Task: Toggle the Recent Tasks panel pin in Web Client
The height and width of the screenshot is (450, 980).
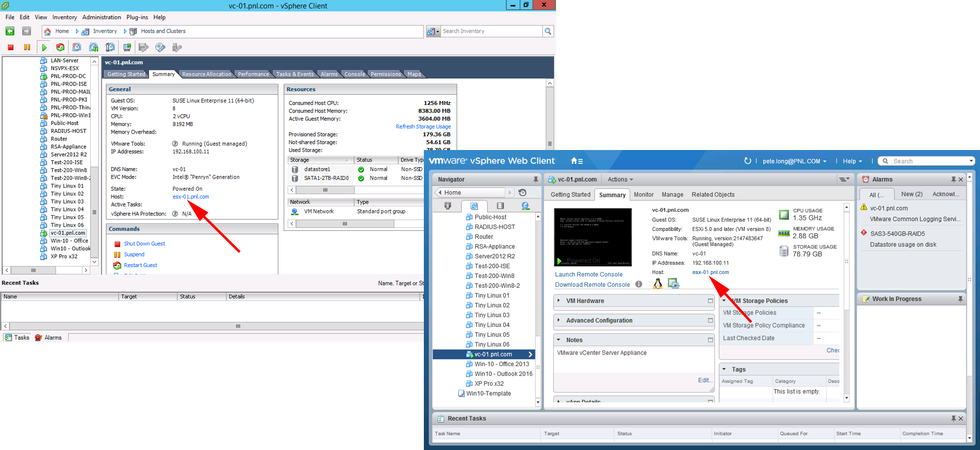Action: [954, 419]
